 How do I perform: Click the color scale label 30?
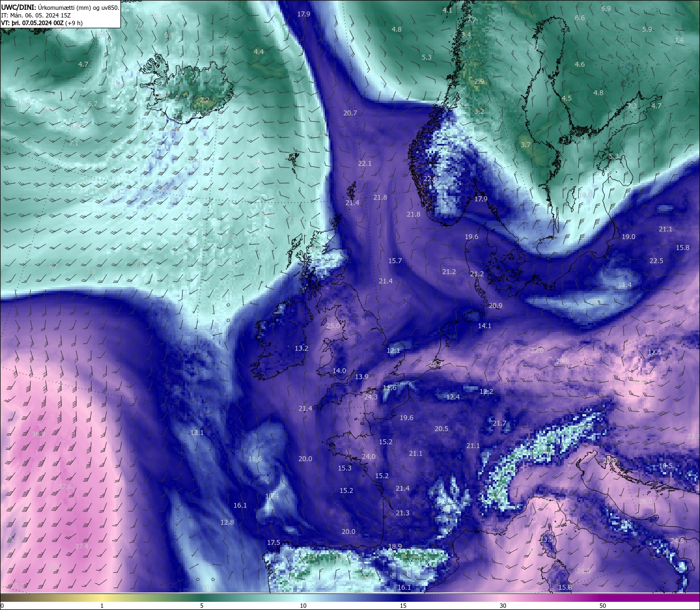[503, 606]
